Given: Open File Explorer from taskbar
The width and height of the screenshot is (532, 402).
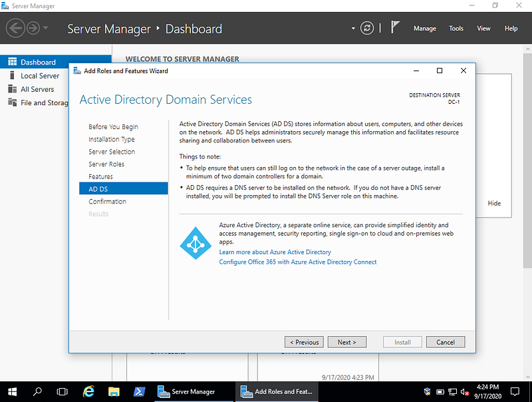Looking at the screenshot, I should [114, 392].
